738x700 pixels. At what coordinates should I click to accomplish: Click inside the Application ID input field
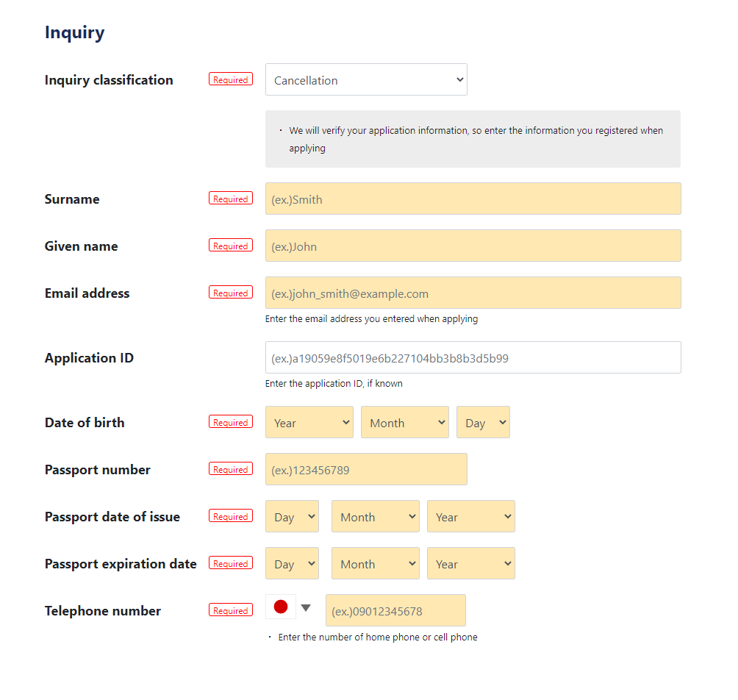pos(473,357)
